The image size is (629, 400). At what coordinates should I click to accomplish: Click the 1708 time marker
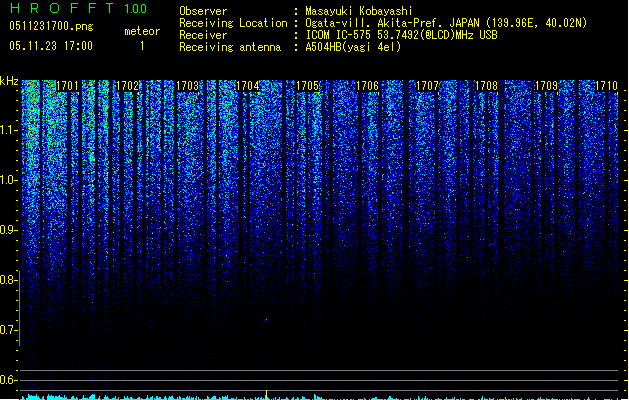point(486,86)
